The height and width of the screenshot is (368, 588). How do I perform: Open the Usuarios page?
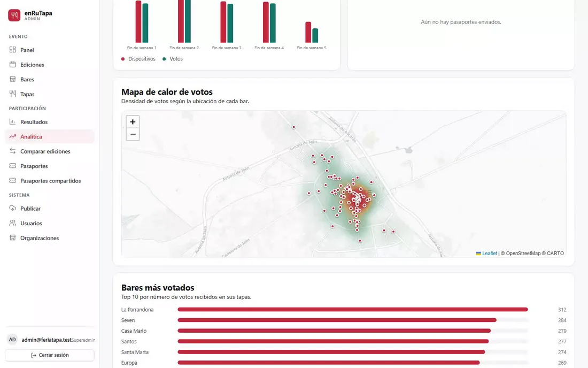pos(50,223)
